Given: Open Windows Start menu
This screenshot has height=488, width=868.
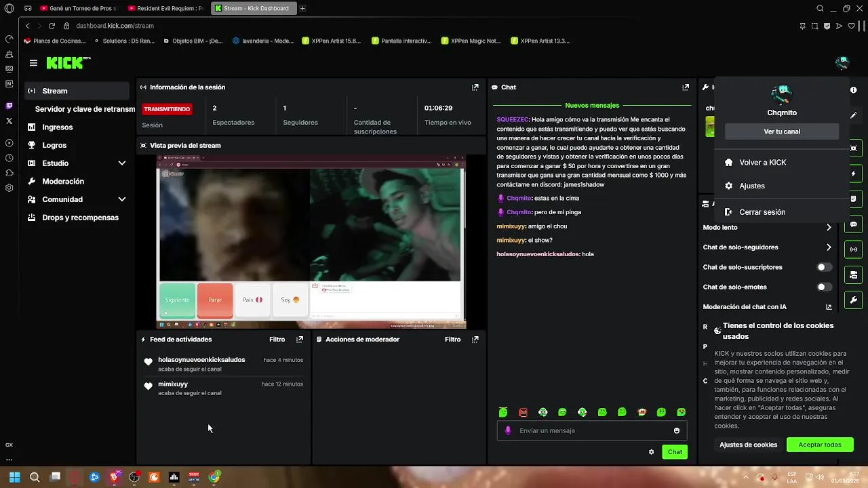Looking at the screenshot, I should [x=14, y=477].
